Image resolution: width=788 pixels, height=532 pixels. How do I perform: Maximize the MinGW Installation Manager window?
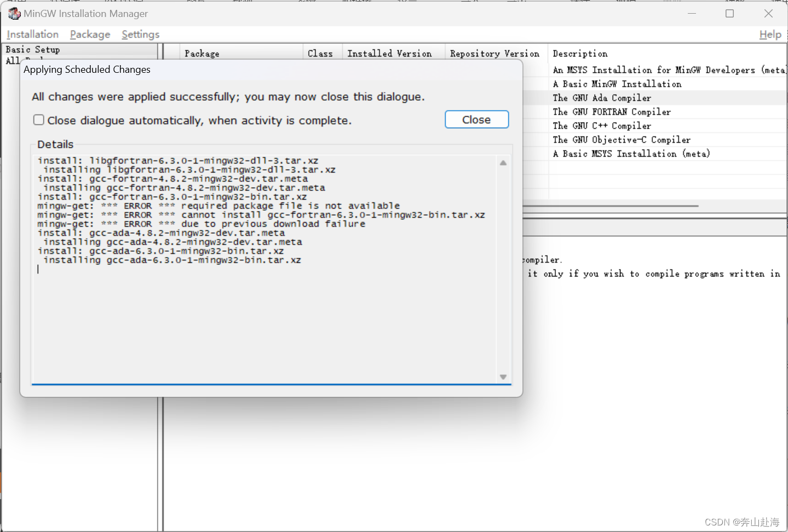(729, 13)
